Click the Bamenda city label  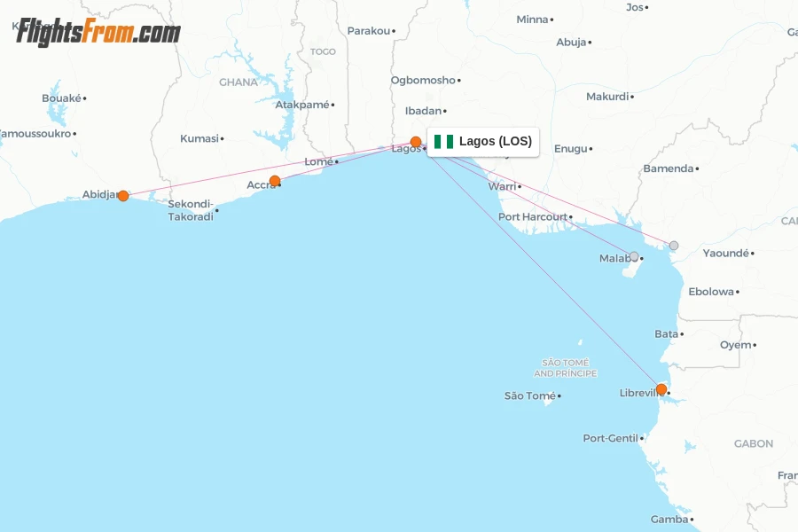click(669, 168)
